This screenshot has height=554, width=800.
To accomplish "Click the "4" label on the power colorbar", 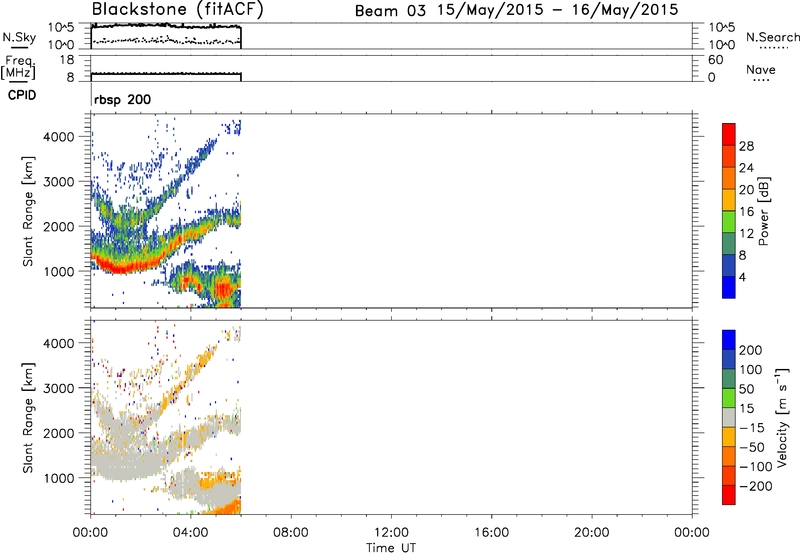I will pyautogui.click(x=742, y=277).
